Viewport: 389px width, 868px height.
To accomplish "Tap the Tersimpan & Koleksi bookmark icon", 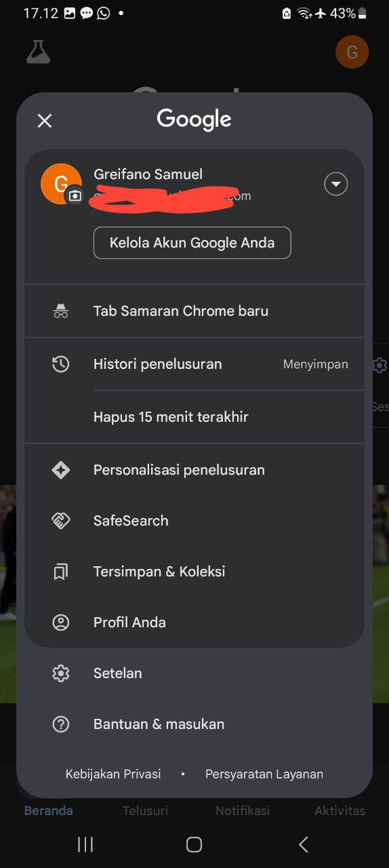I will point(61,572).
